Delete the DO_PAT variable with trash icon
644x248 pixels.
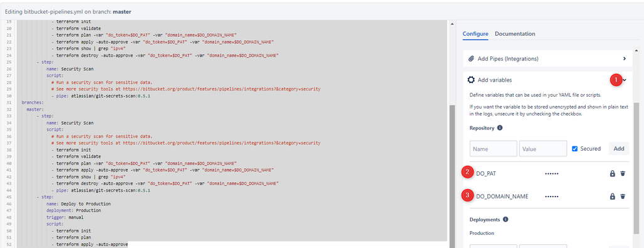[623, 173]
